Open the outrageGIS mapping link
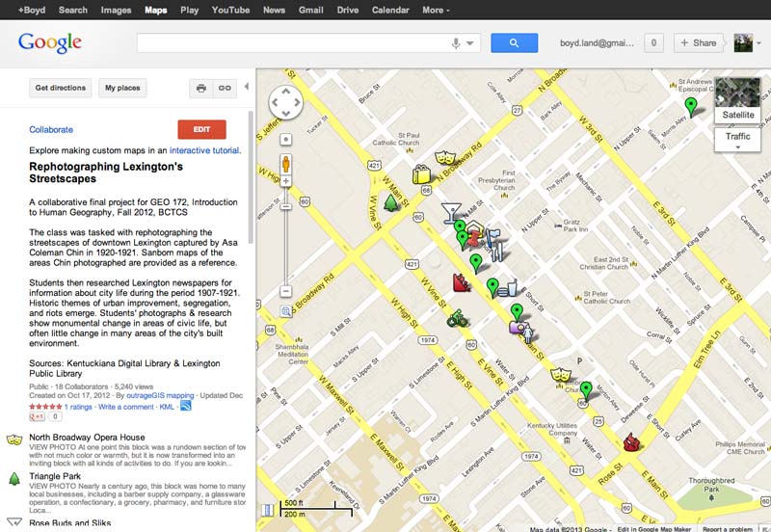This screenshot has height=532, width=771. point(160,395)
